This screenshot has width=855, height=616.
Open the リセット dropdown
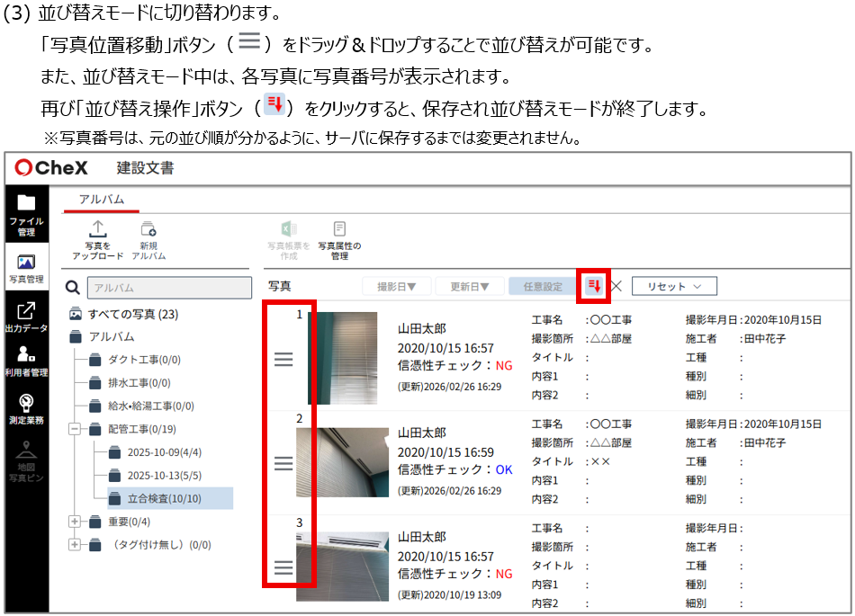(x=673, y=287)
